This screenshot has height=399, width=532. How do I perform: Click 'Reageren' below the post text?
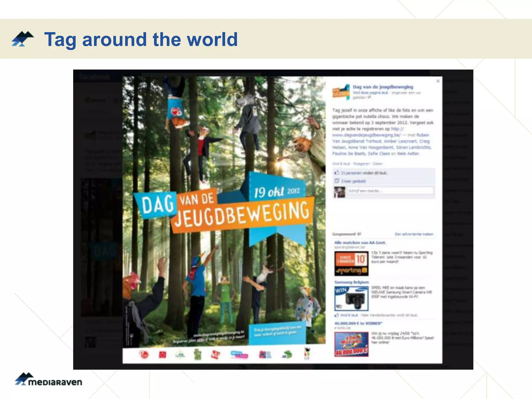pyautogui.click(x=362, y=164)
